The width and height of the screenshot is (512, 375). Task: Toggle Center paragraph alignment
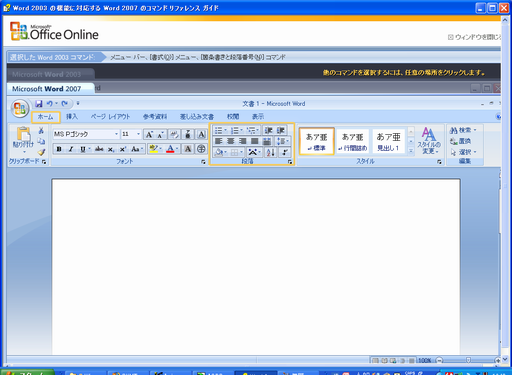tap(231, 141)
